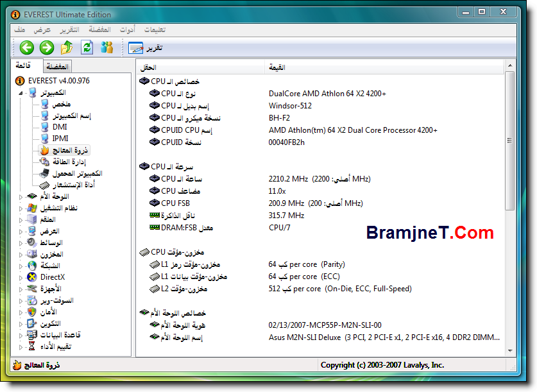
Task: Click the motherboard icon beside اللوحة الأم in tree
Action: tap(32, 196)
